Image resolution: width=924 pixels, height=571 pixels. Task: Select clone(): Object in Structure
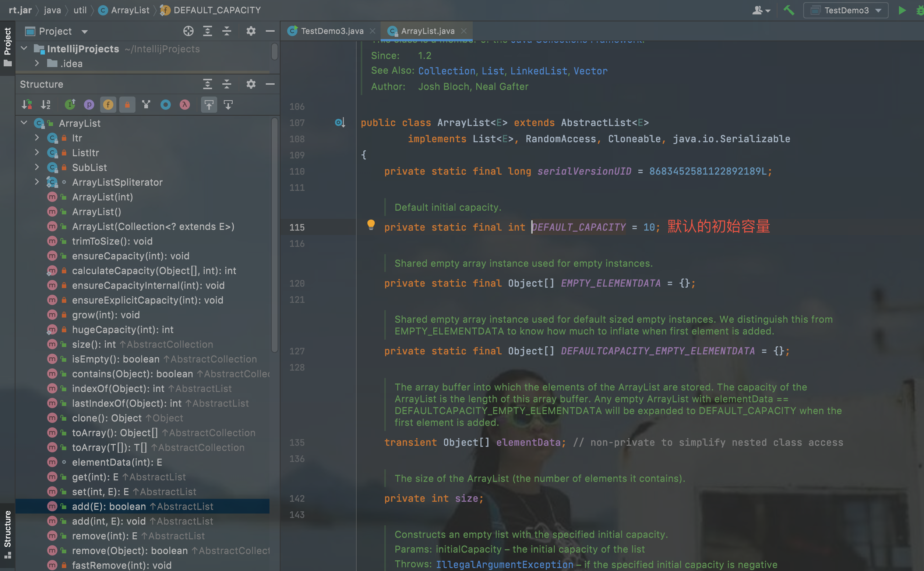click(x=107, y=418)
